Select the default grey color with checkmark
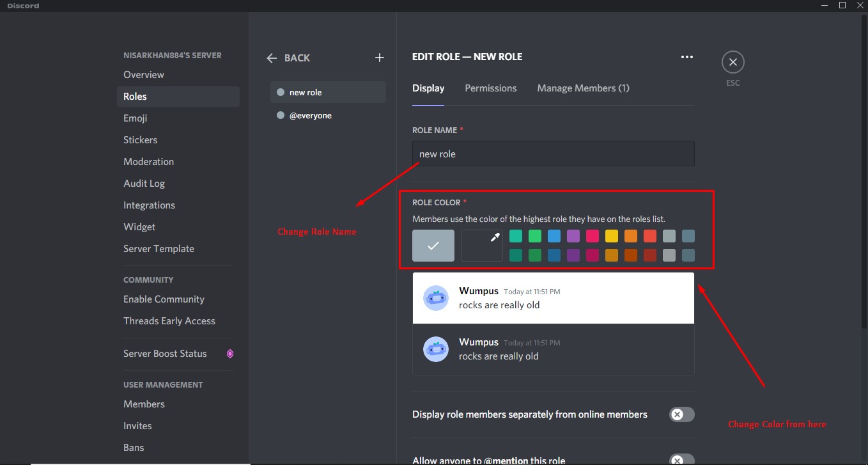Screen dimensions: 868x465 [433, 246]
